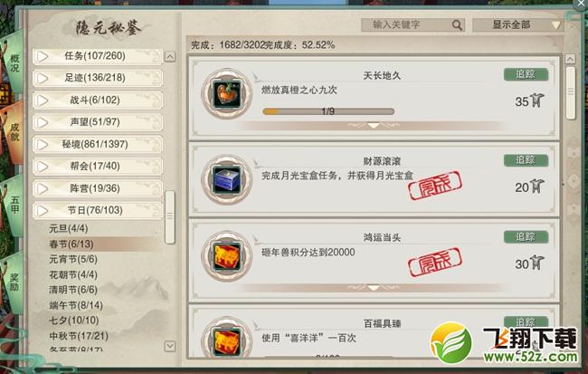Click the 1/9 progress bar of 天长地久

coord(328,111)
